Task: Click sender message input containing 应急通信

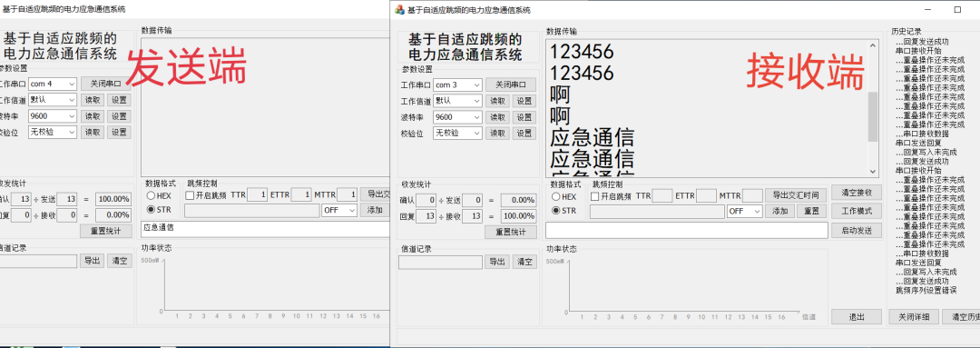Action: pyautogui.click(x=265, y=229)
